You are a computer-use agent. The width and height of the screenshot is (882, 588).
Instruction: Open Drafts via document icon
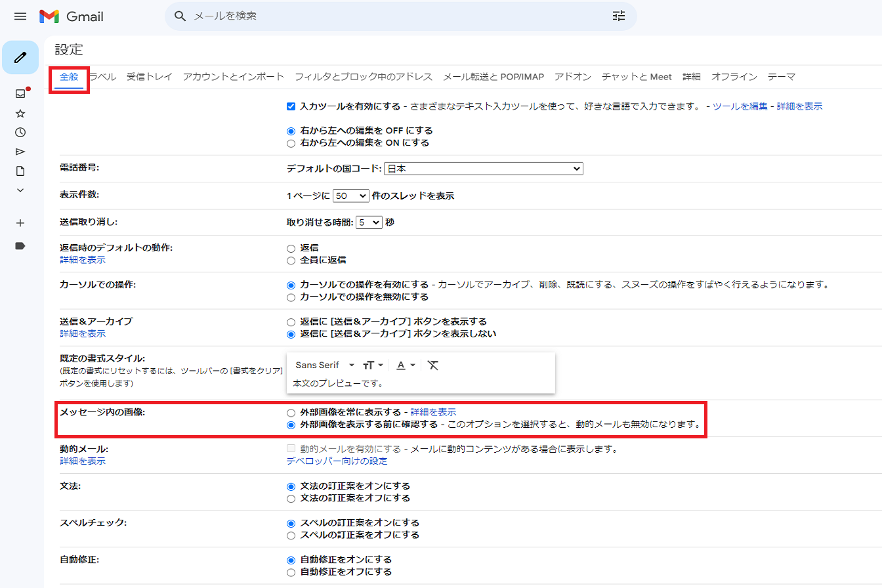[20, 171]
